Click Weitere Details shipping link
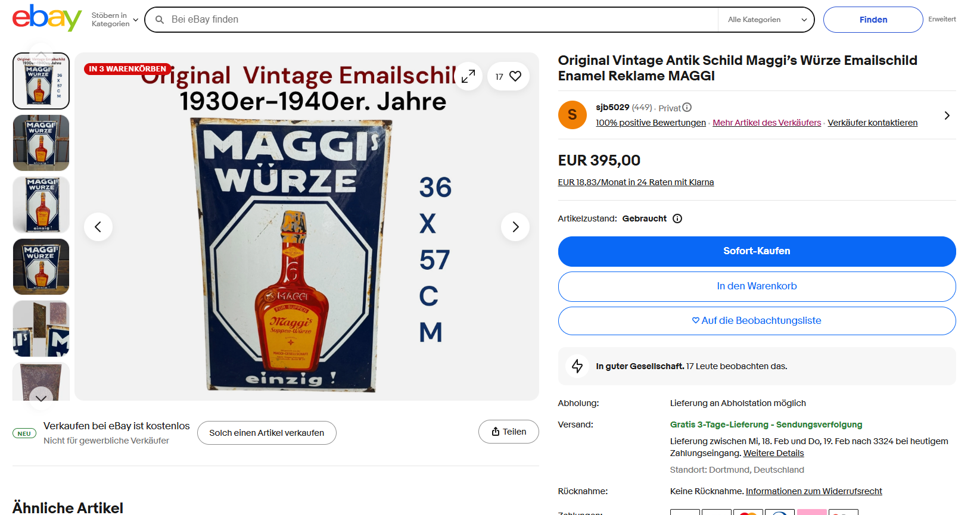Screen dimensions: 980x515 click(x=773, y=453)
